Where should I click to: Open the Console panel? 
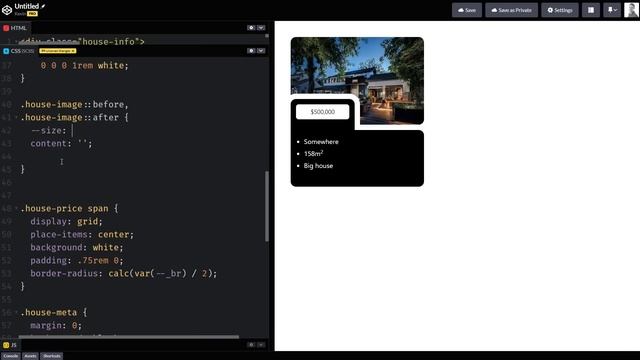11,356
